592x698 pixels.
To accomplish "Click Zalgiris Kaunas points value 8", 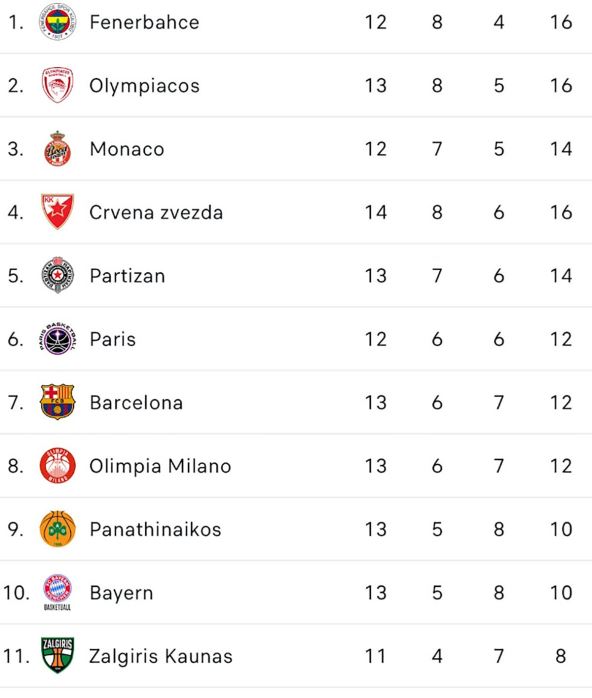I will (x=561, y=656).
